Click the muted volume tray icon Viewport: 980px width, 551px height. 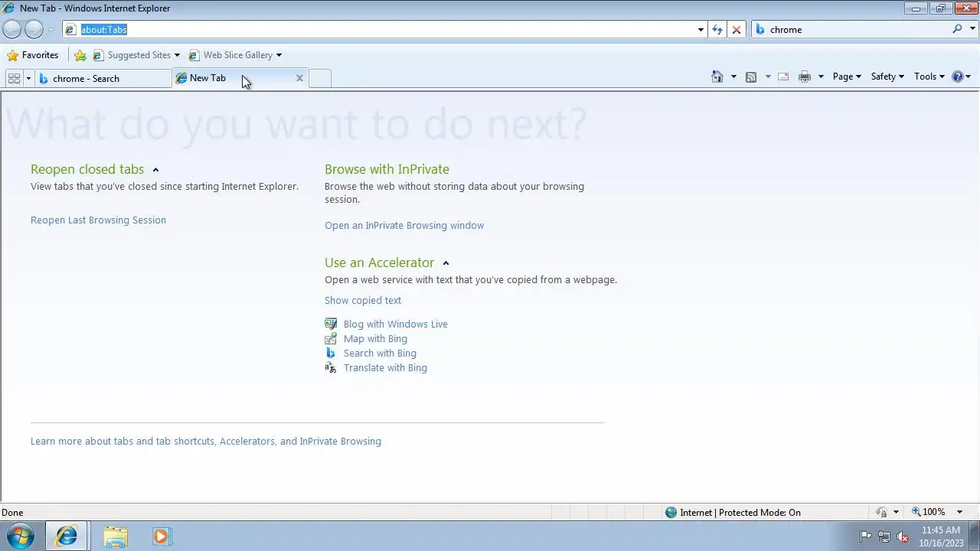pos(903,536)
